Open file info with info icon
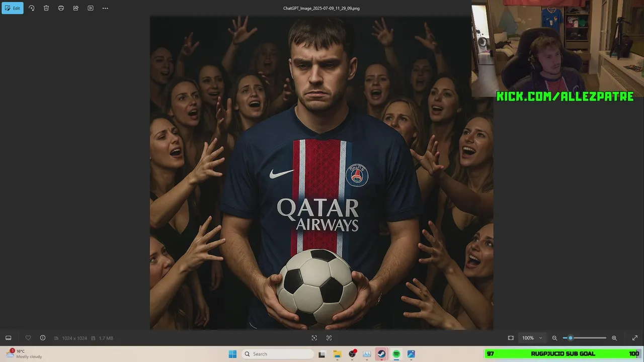This screenshot has width=644, height=362. (x=43, y=338)
